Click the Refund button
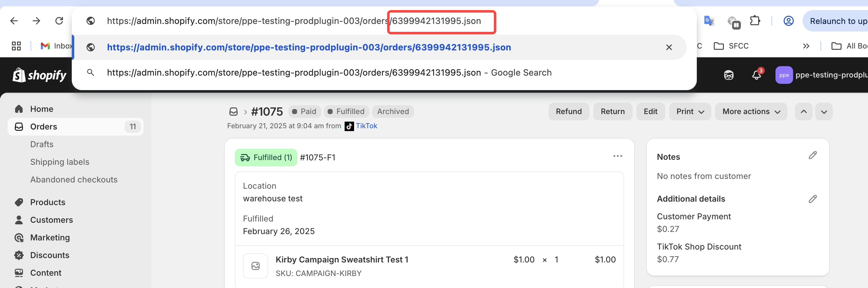The image size is (868, 288). click(568, 112)
